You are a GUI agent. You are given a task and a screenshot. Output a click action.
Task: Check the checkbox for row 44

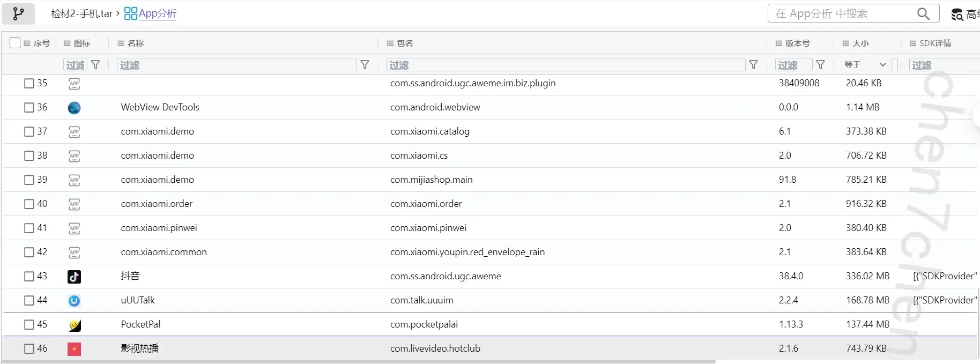point(29,301)
